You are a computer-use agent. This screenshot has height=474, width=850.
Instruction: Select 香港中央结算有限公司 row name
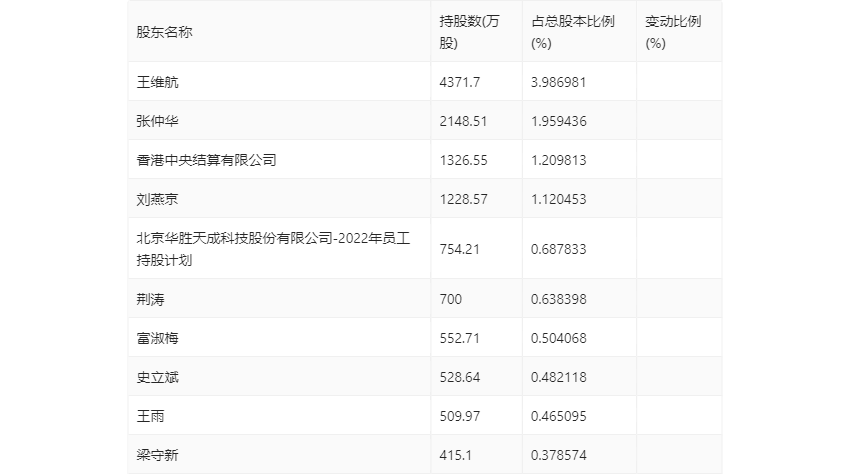tap(207, 160)
